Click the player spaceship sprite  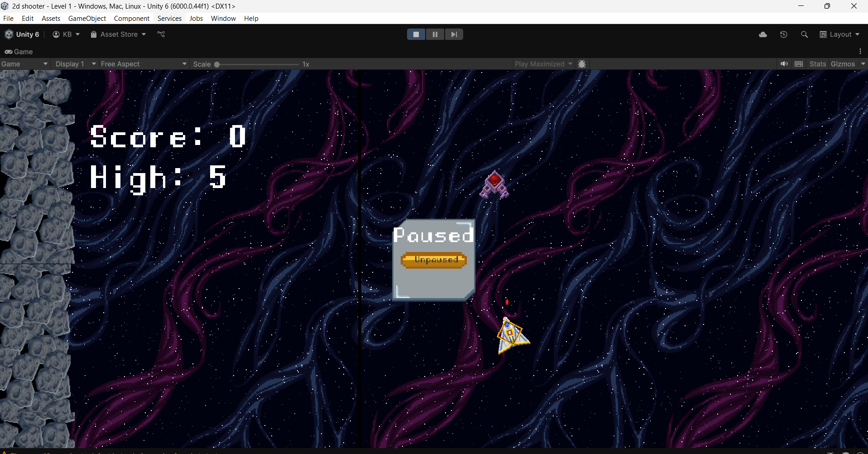point(512,336)
